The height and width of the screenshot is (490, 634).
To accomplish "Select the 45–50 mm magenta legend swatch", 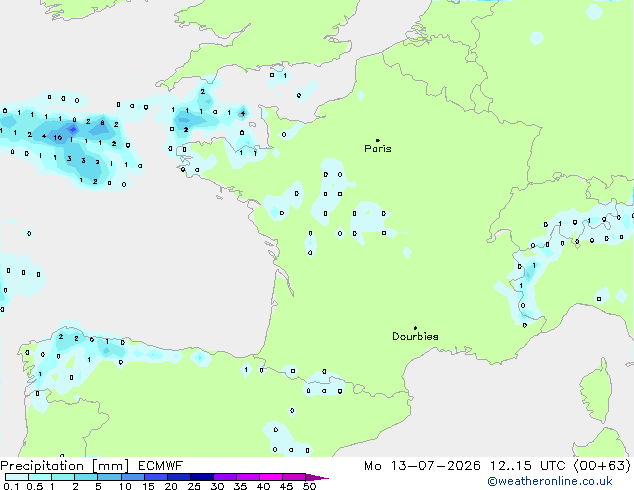I will pos(294,477).
